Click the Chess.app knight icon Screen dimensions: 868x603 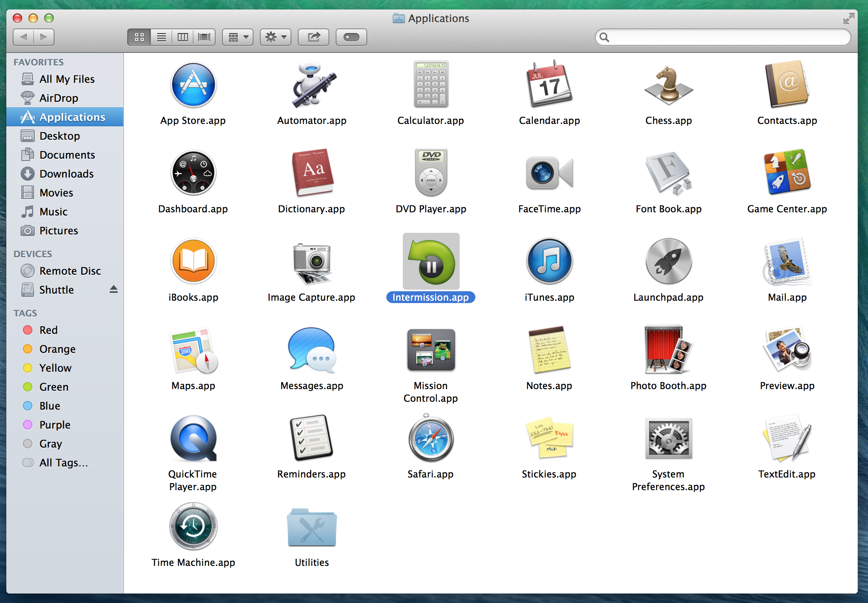[x=669, y=85]
